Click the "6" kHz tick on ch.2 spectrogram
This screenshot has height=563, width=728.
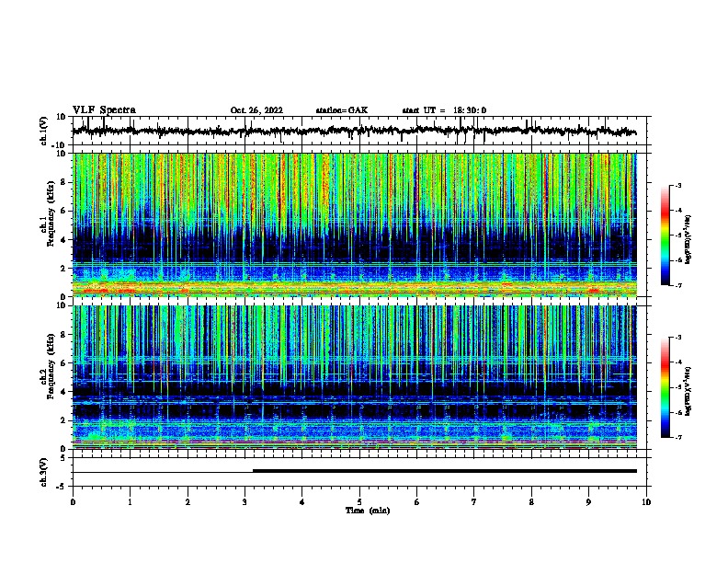pyautogui.click(x=63, y=363)
